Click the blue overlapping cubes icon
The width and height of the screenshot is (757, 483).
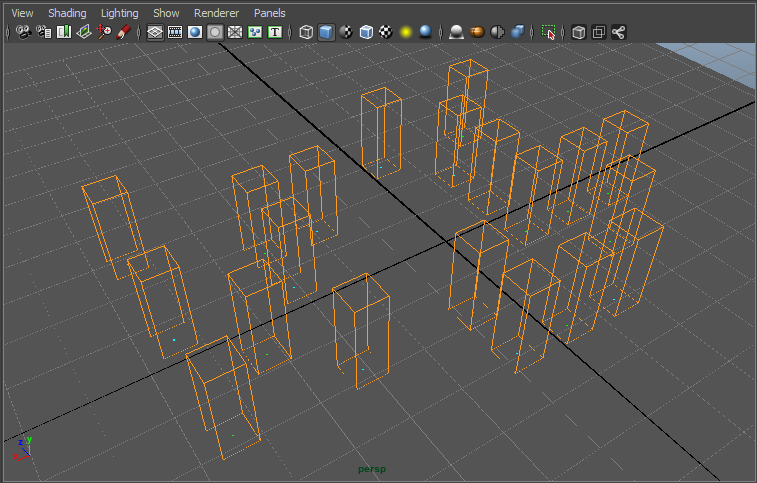518,32
